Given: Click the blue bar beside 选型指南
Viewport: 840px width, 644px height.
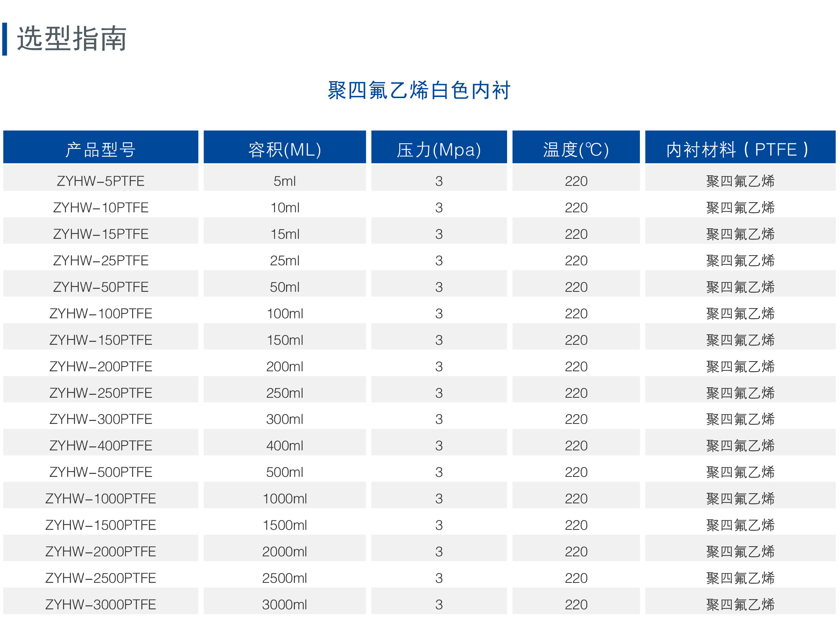Looking at the screenshot, I should [4, 39].
